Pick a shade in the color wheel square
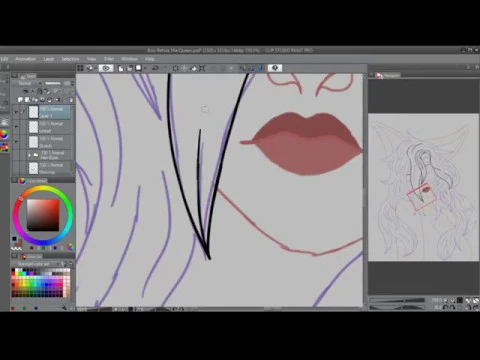The height and width of the screenshot is (360, 480). [x=43, y=215]
